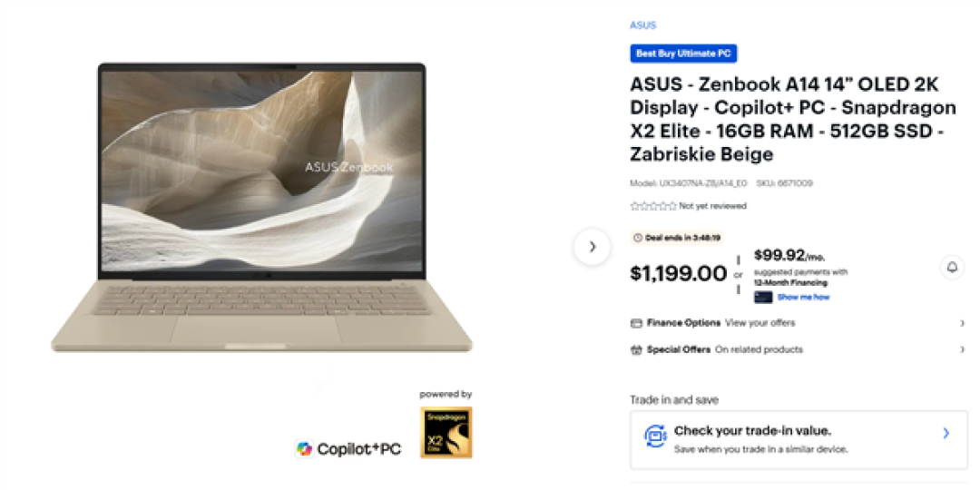Expand Special Offers using its chevron
Image resolution: width=980 pixels, height=490 pixels.
[x=962, y=350]
